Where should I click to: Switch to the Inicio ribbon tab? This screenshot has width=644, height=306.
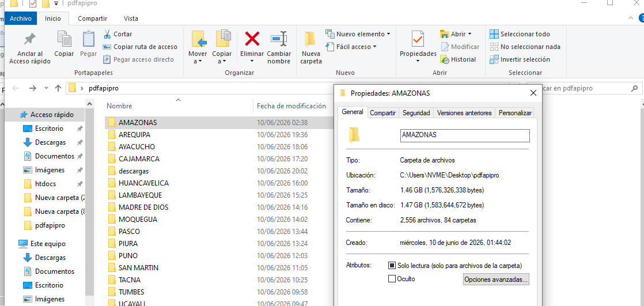pyautogui.click(x=53, y=18)
